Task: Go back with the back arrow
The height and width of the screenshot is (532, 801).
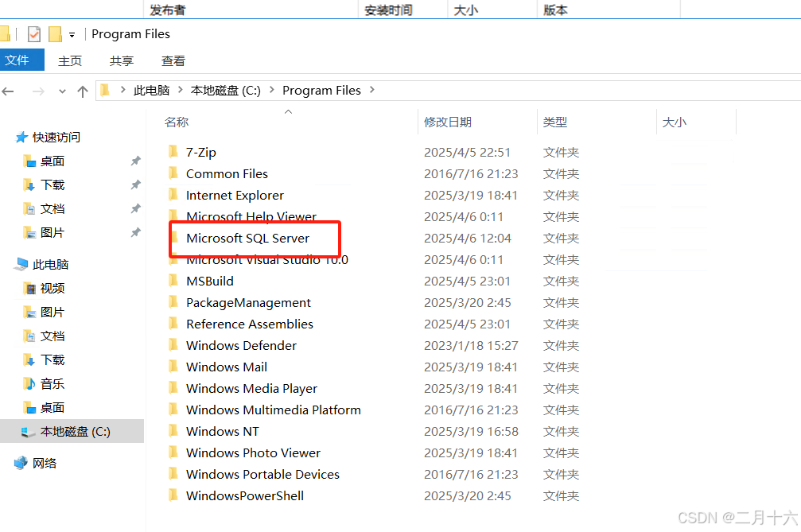Action: pos(8,91)
